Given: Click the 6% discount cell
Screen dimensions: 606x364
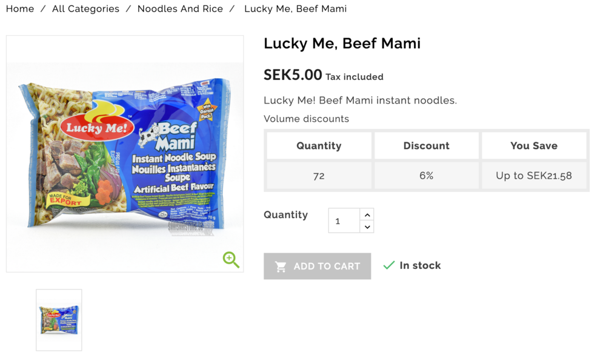Looking at the screenshot, I should (x=426, y=176).
